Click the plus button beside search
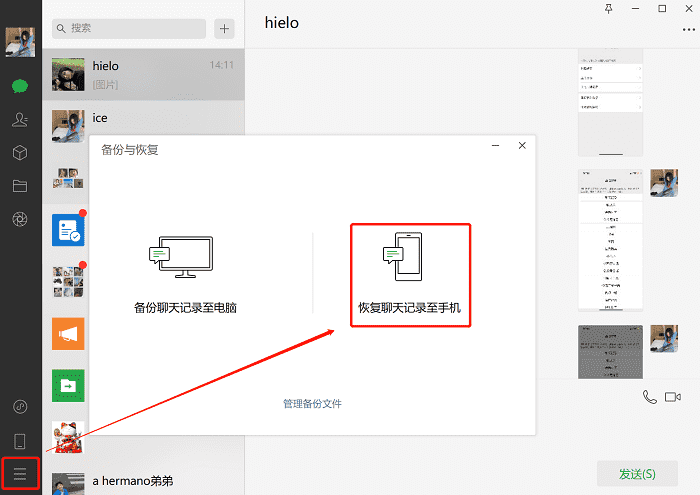 (224, 29)
